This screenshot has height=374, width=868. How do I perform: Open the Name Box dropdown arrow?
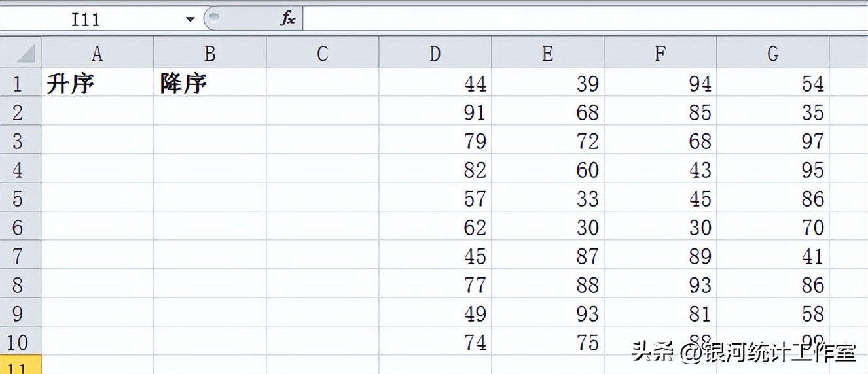point(190,20)
